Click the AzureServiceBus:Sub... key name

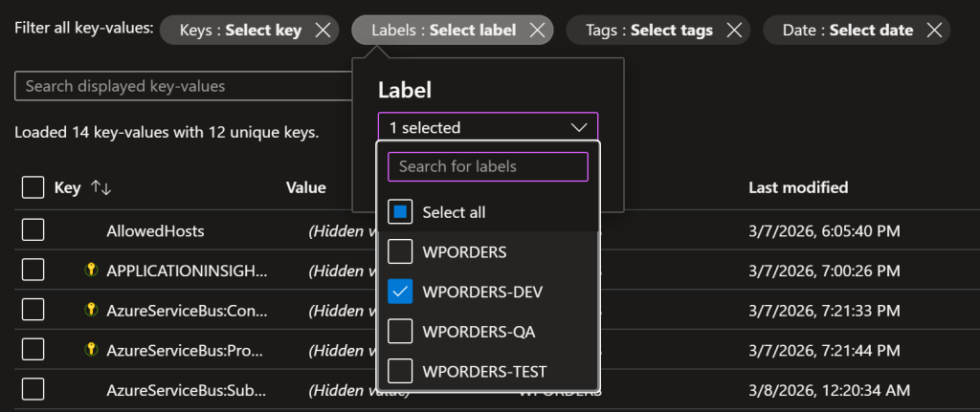click(x=187, y=391)
